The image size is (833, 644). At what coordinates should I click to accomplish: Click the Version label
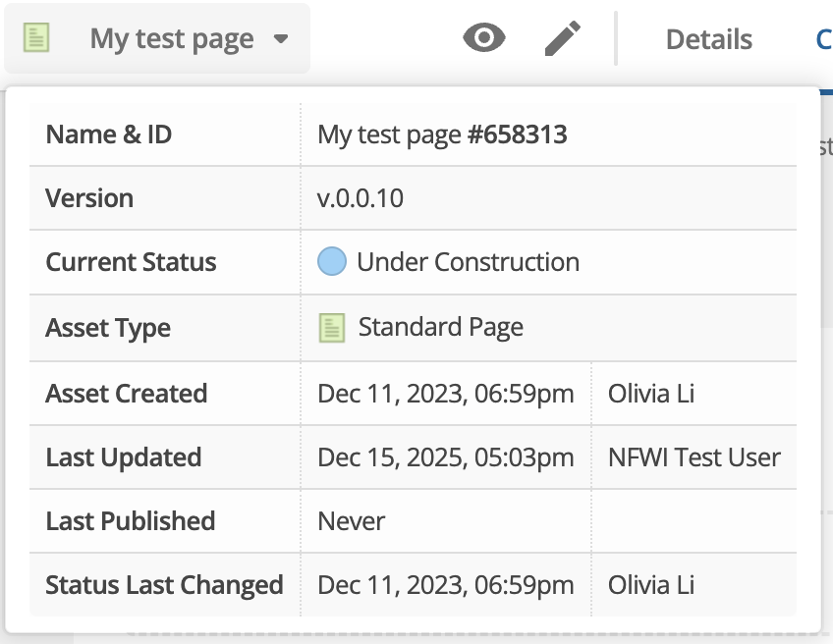[x=89, y=198]
